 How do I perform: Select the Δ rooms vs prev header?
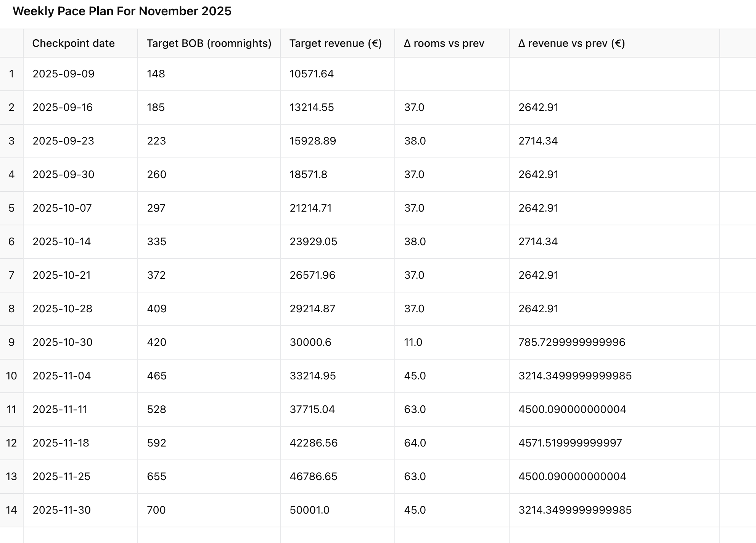[x=444, y=43]
